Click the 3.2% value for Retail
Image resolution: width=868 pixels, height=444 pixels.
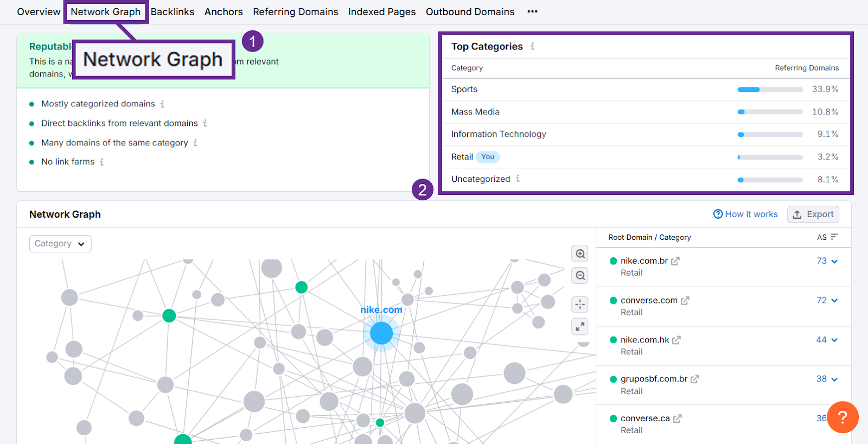click(x=828, y=157)
